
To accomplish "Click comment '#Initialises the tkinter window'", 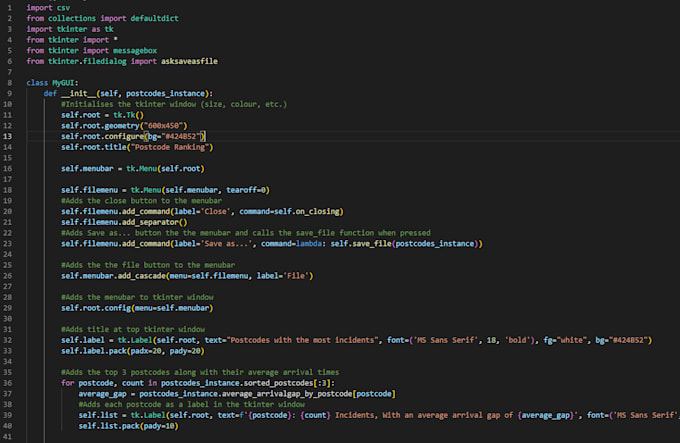I will point(174,104).
